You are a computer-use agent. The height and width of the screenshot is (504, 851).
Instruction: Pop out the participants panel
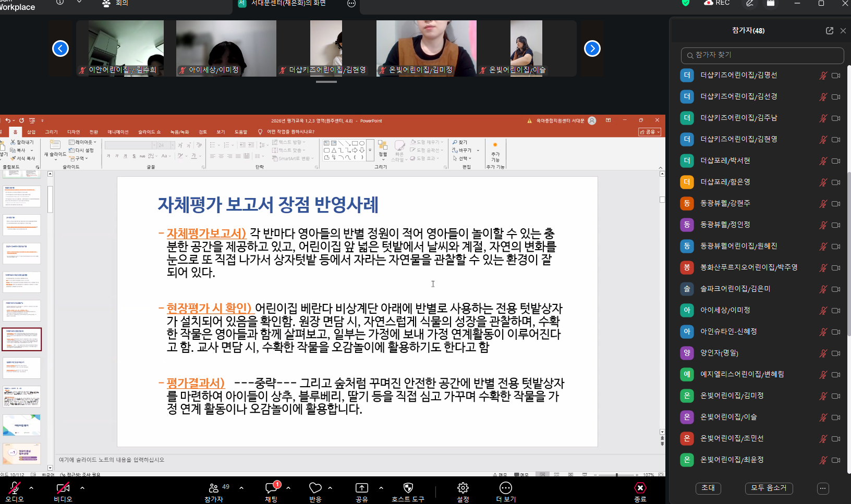click(829, 31)
